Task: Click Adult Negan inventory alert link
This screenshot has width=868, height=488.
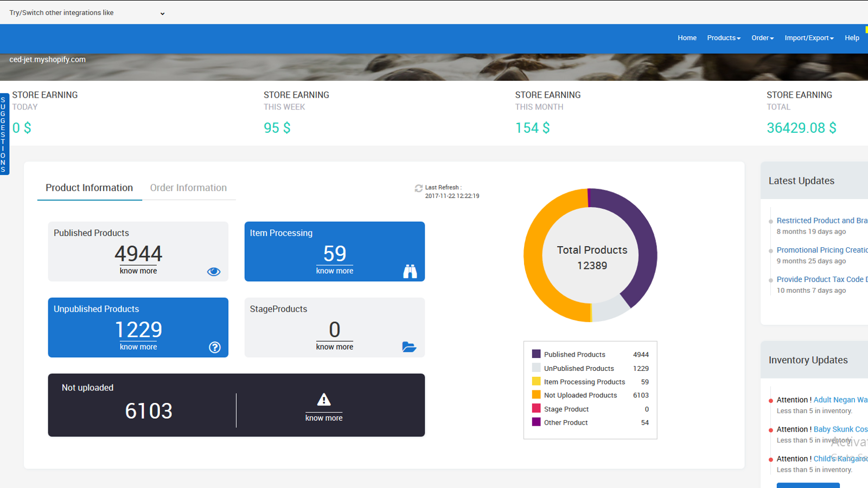Action: point(840,400)
